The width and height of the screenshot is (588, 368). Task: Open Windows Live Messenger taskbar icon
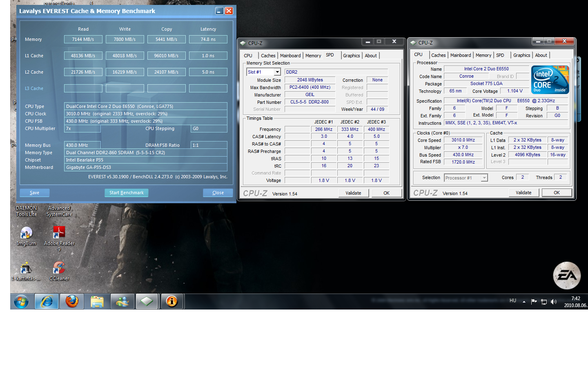coord(122,302)
